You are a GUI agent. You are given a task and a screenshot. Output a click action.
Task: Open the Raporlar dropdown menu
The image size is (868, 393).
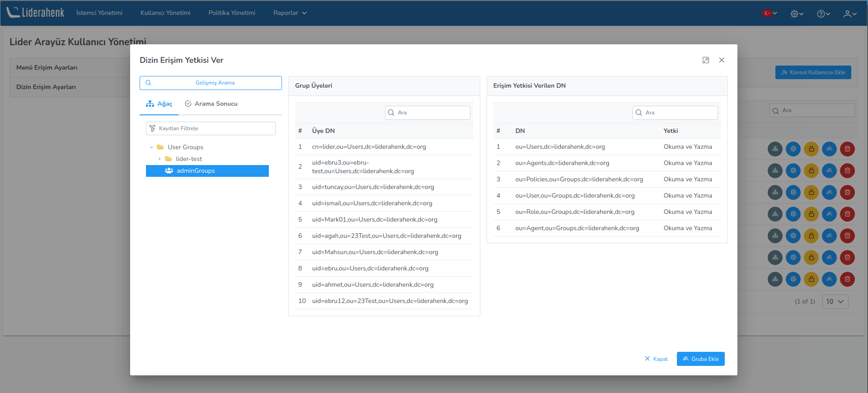pos(290,13)
